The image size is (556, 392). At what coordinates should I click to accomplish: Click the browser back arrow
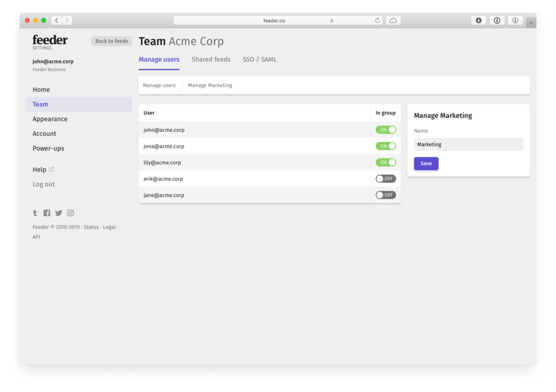pos(56,20)
